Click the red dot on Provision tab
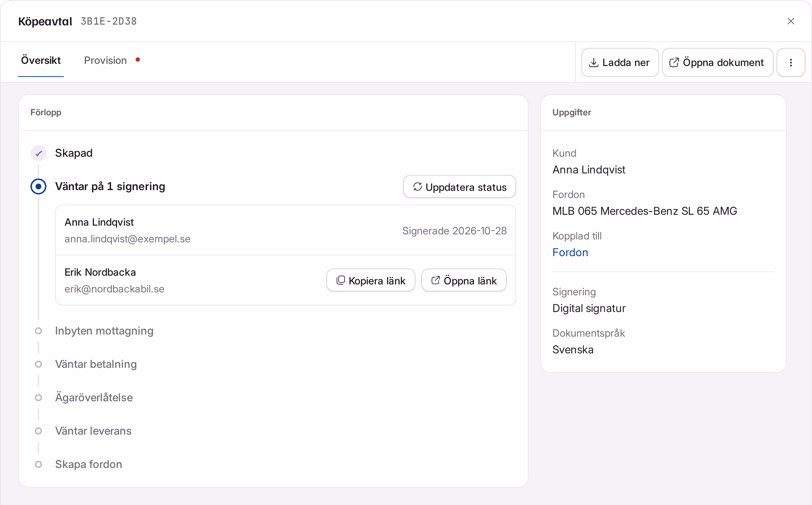Viewport: 812px width, 505px height. click(x=138, y=59)
